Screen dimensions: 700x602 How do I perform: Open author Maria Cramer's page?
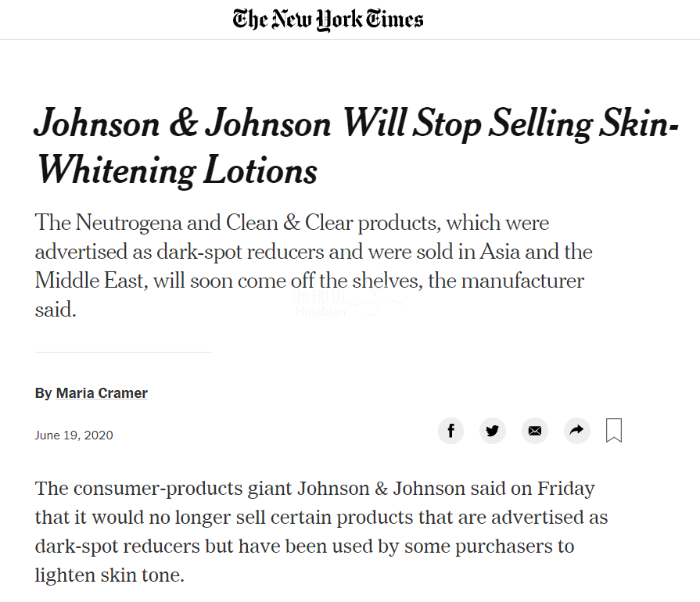[x=102, y=393]
